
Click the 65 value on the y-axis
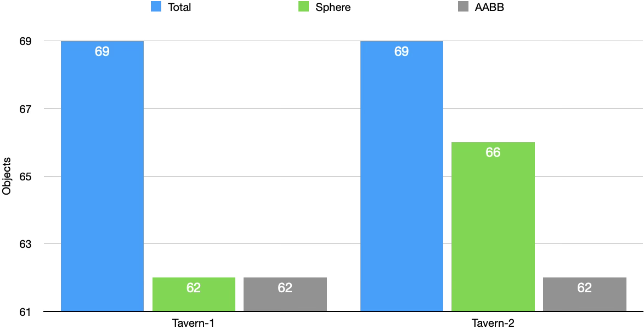click(26, 177)
